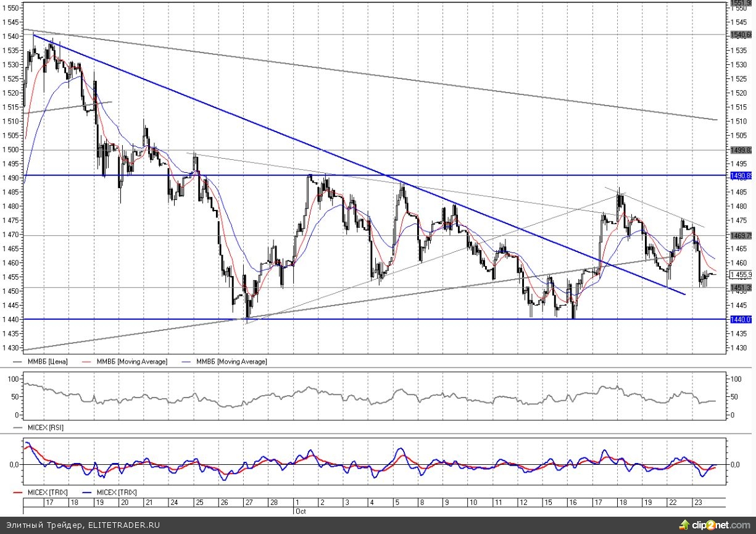Click the 1469.75 gray price level tag

(x=741, y=235)
